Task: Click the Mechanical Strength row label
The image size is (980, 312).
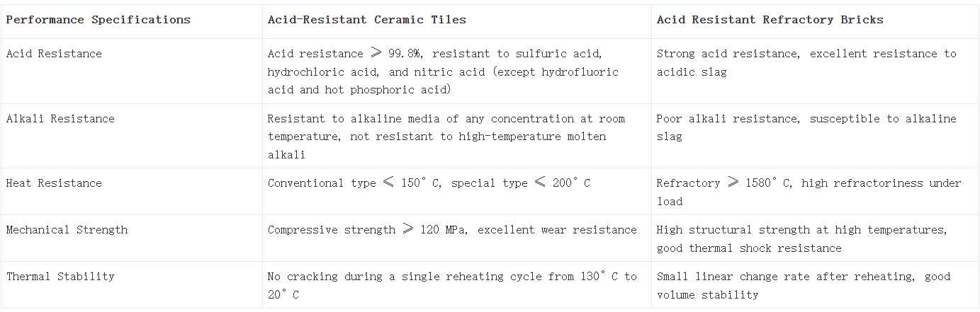Action: click(67, 230)
